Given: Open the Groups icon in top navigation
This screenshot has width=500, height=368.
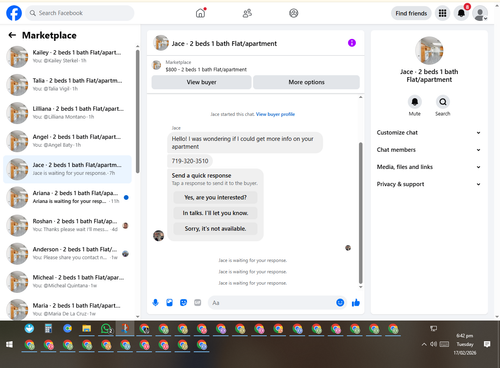Looking at the screenshot, I should click(293, 13).
